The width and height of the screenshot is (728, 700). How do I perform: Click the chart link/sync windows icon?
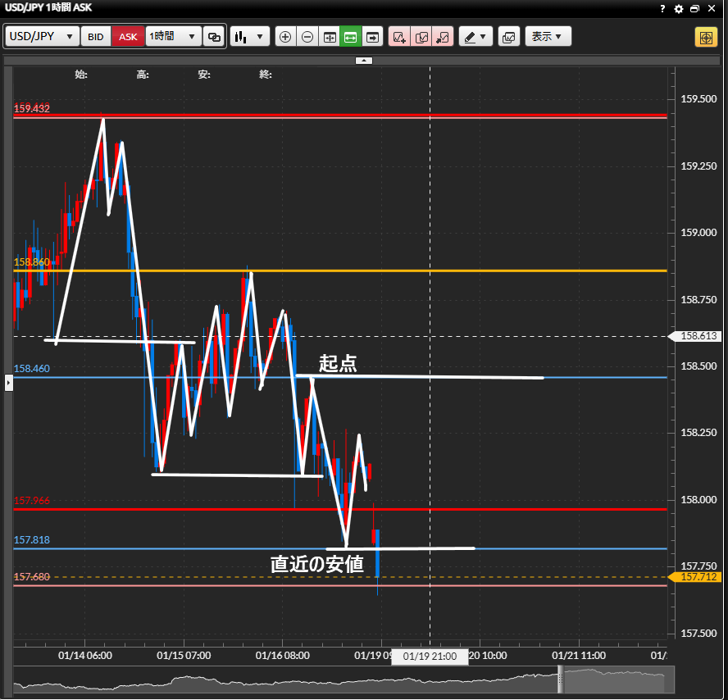[x=215, y=37]
